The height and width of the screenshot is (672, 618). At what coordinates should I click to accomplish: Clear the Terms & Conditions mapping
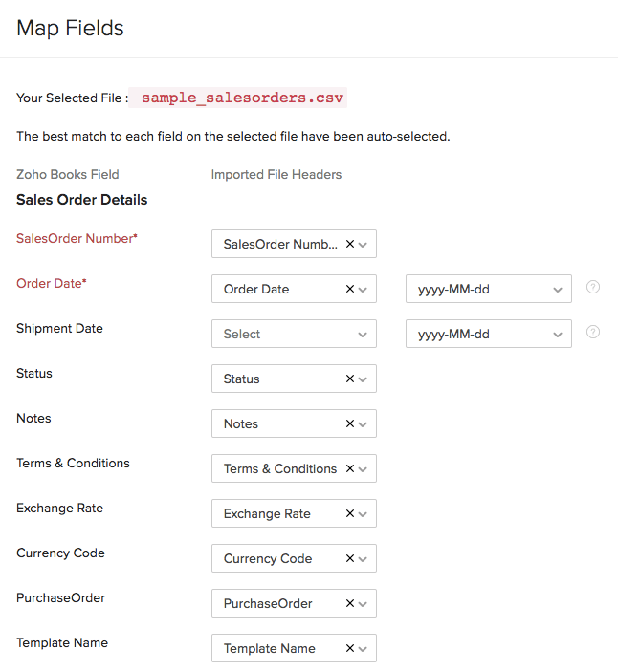350,468
